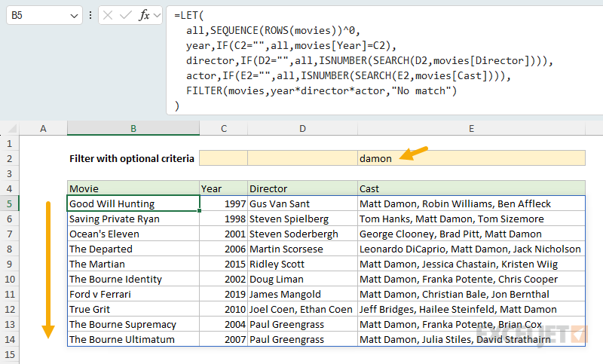This screenshot has width=603, height=364.
Task: Click inside the LET formula text
Action: (363, 60)
